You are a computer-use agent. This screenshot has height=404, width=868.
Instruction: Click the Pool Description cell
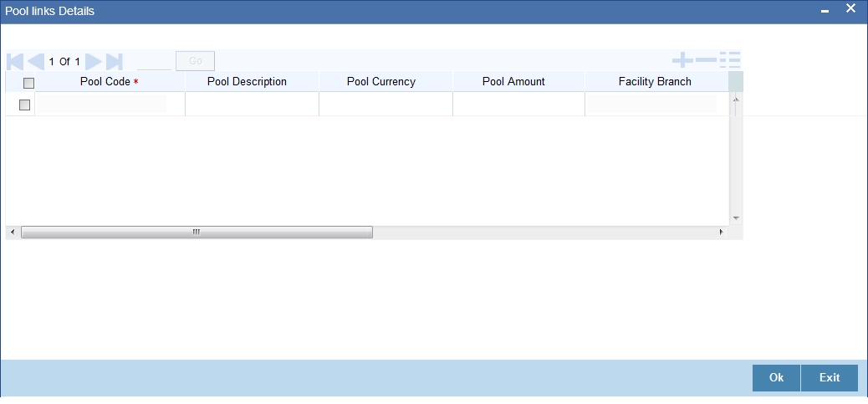(252, 104)
